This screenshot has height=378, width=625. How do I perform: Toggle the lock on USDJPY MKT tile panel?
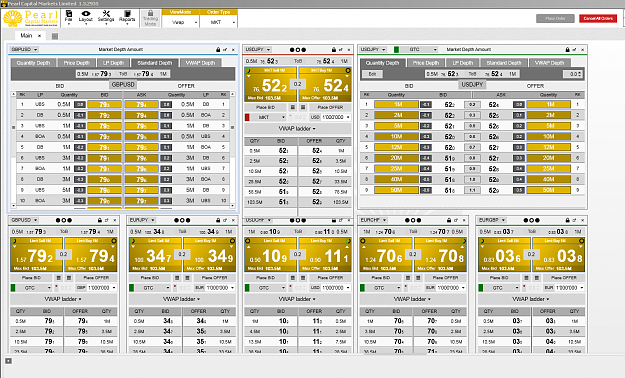click(334, 49)
